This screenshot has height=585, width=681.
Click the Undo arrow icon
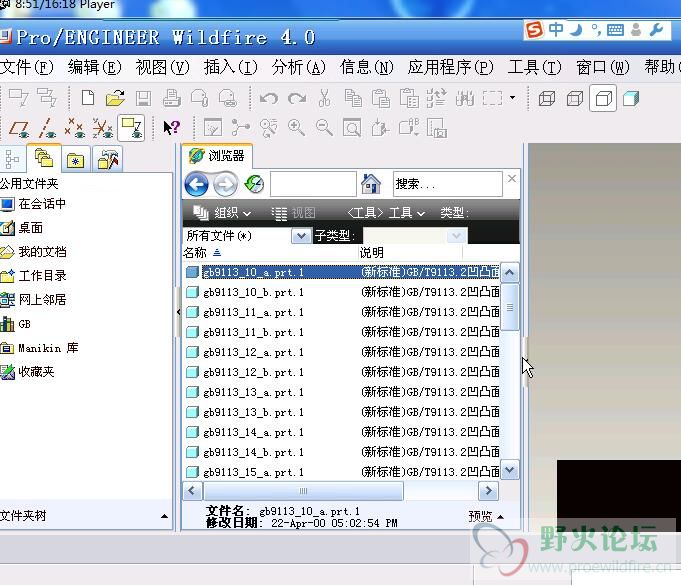coord(269,99)
